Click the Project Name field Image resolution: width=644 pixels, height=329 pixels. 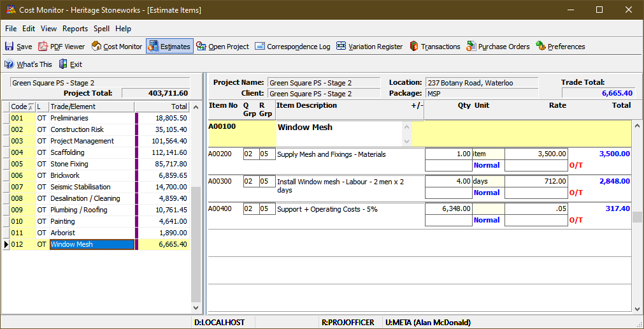click(324, 83)
